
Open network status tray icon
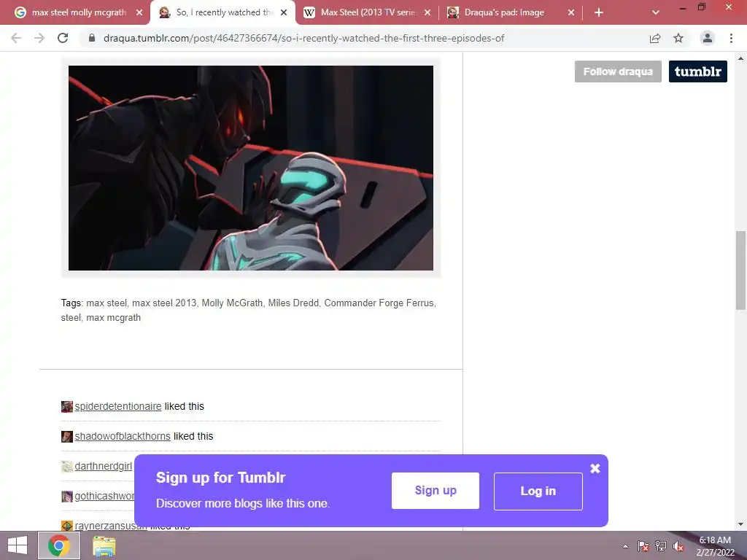[661, 547]
